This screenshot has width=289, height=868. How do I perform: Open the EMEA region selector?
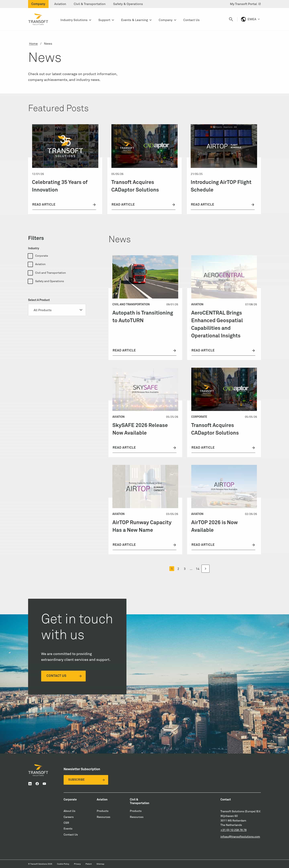pyautogui.click(x=250, y=19)
